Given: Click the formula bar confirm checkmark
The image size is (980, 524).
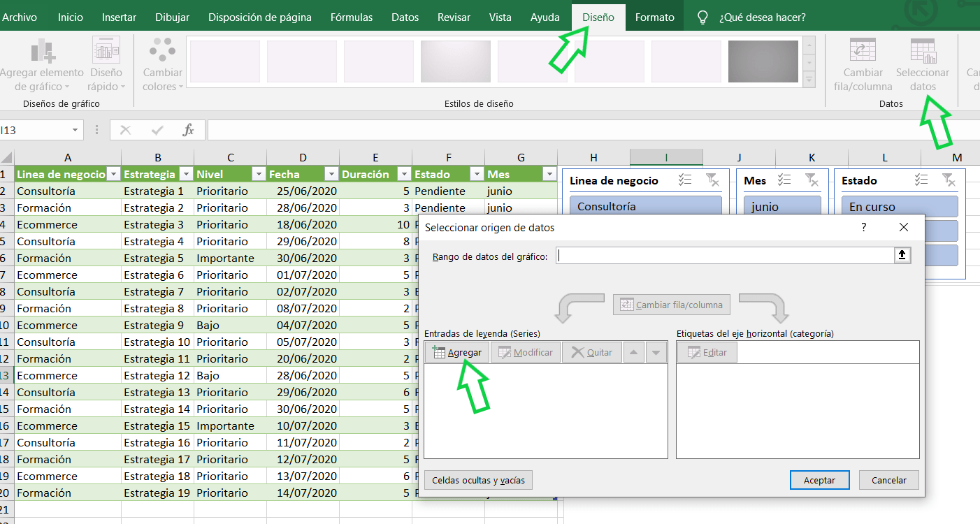Looking at the screenshot, I should point(157,130).
